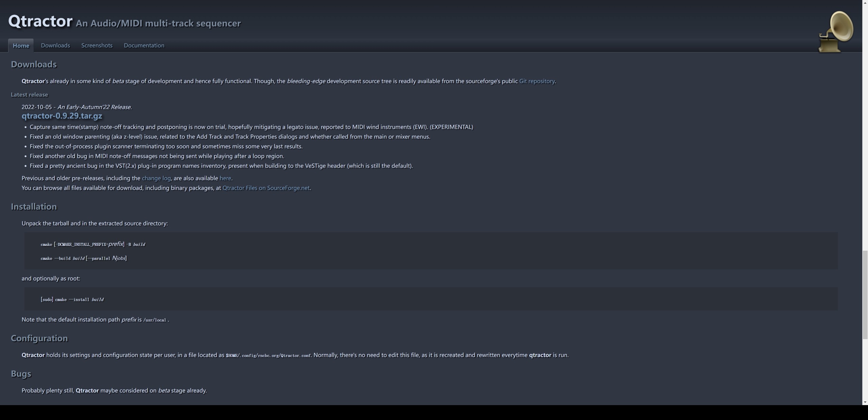868x420 pixels.
Task: Click the Bugs section heading
Action: (x=21, y=374)
